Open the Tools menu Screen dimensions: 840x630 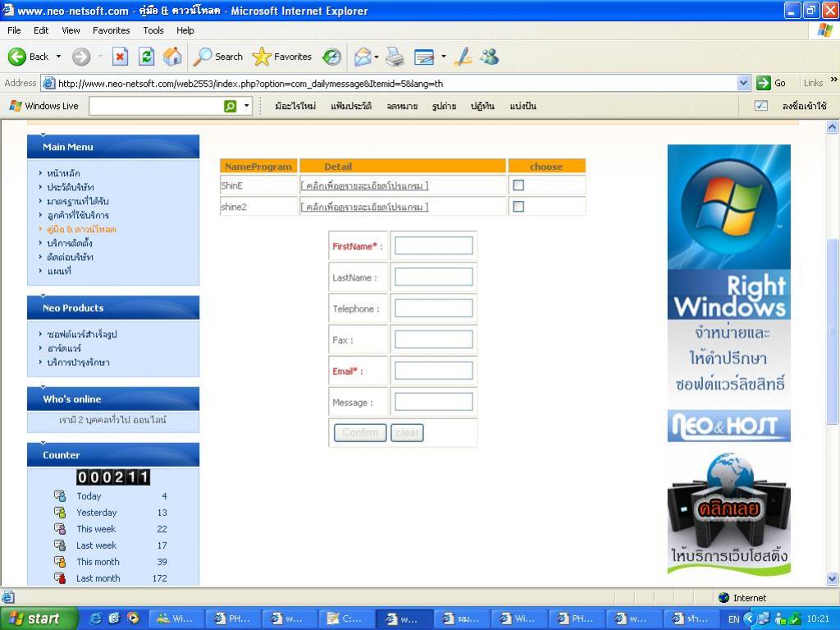(153, 30)
